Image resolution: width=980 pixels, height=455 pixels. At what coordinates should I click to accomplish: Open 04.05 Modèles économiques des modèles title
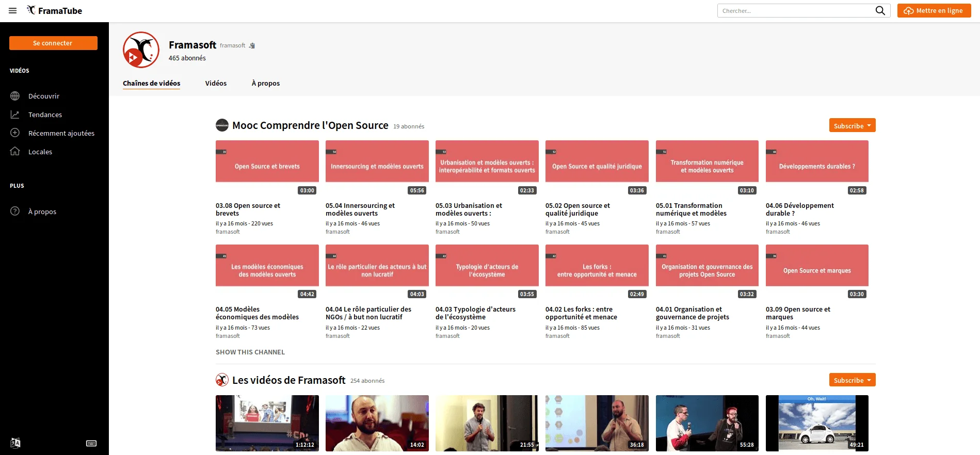tap(257, 313)
